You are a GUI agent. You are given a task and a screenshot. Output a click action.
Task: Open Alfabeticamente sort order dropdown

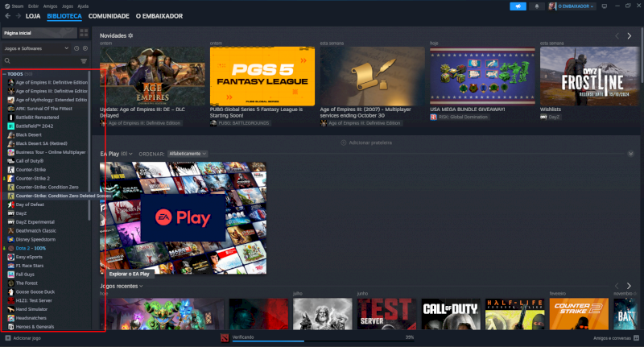(188, 154)
